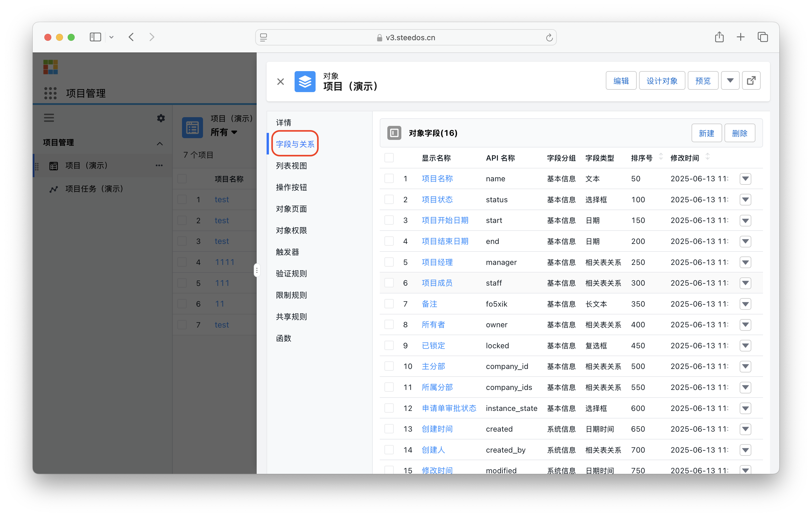Show Safari tab overview icon
The height and width of the screenshot is (517, 812).
coord(762,37)
